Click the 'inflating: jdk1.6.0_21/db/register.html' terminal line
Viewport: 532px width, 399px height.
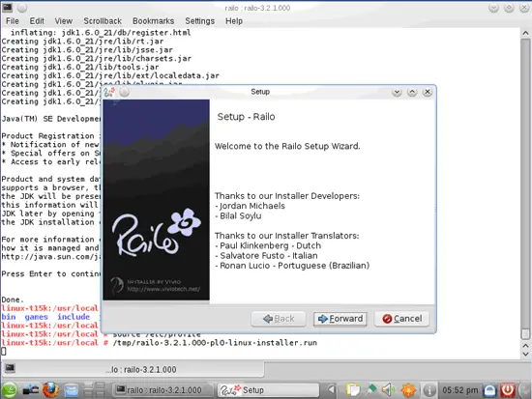coord(101,33)
